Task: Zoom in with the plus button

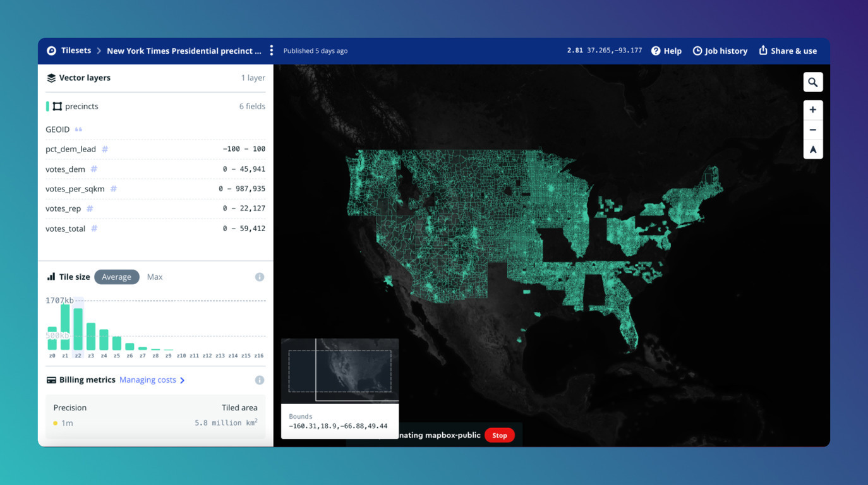Action: (813, 110)
